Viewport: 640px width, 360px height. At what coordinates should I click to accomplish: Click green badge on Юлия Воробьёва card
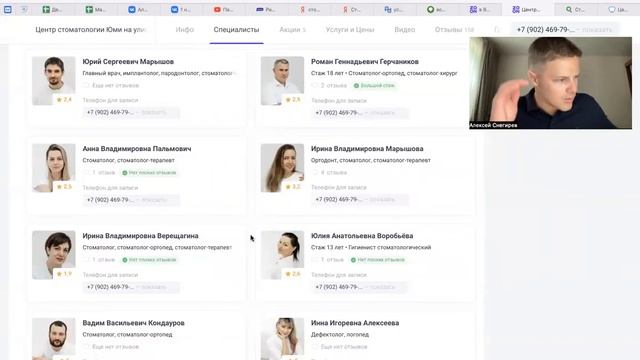378,260
